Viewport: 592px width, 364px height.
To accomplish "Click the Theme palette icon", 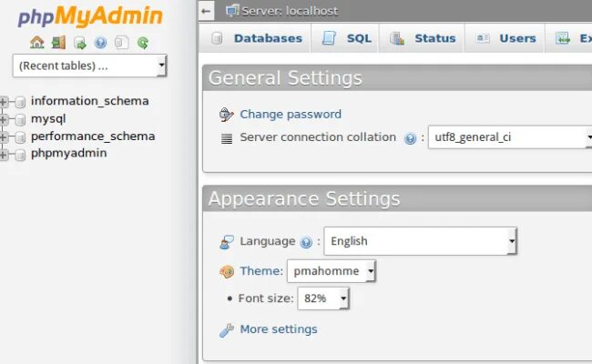I will tap(227, 271).
